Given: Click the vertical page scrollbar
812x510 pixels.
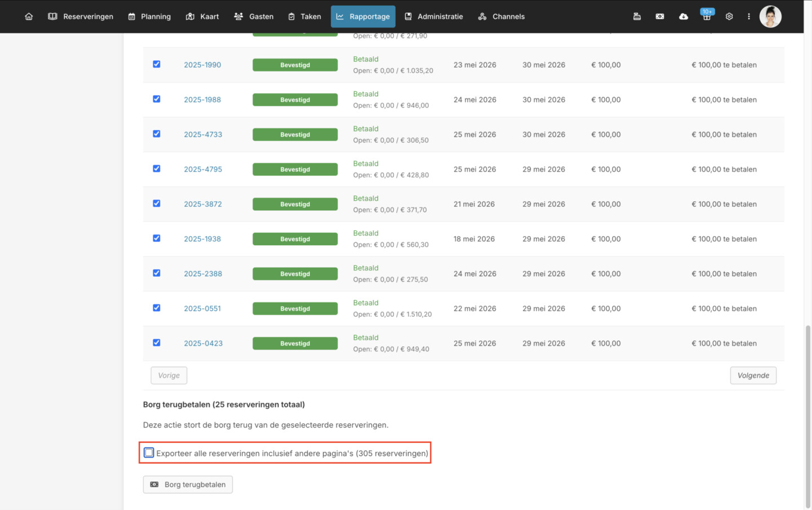Looking at the screenshot, I should (808, 416).
